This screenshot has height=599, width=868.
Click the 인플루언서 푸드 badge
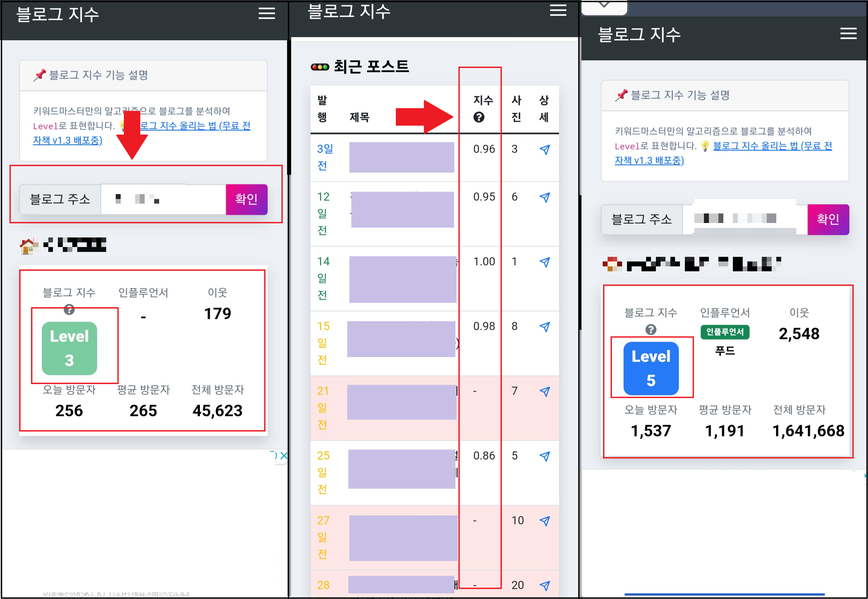724,332
